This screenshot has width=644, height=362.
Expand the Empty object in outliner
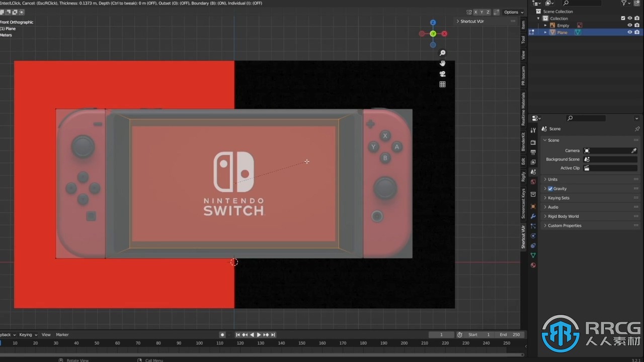545,25
